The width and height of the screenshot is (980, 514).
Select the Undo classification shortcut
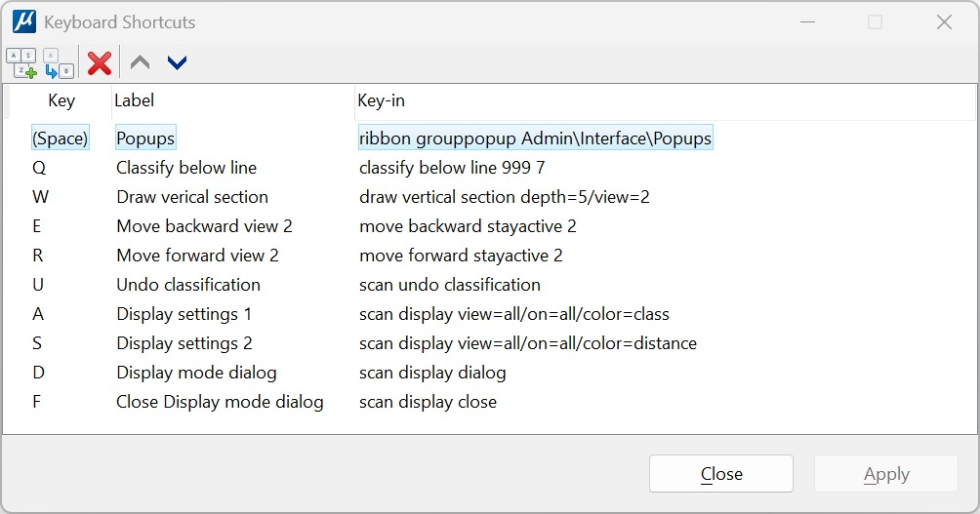[187, 285]
